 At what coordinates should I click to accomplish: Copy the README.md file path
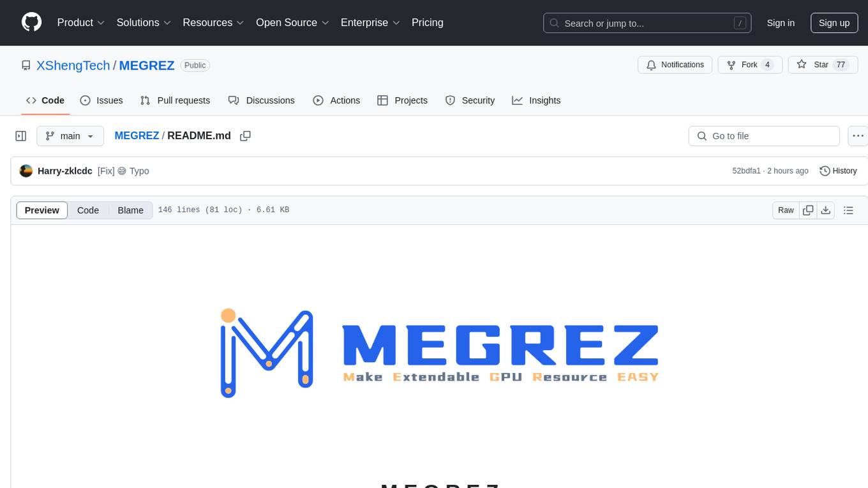245,135
